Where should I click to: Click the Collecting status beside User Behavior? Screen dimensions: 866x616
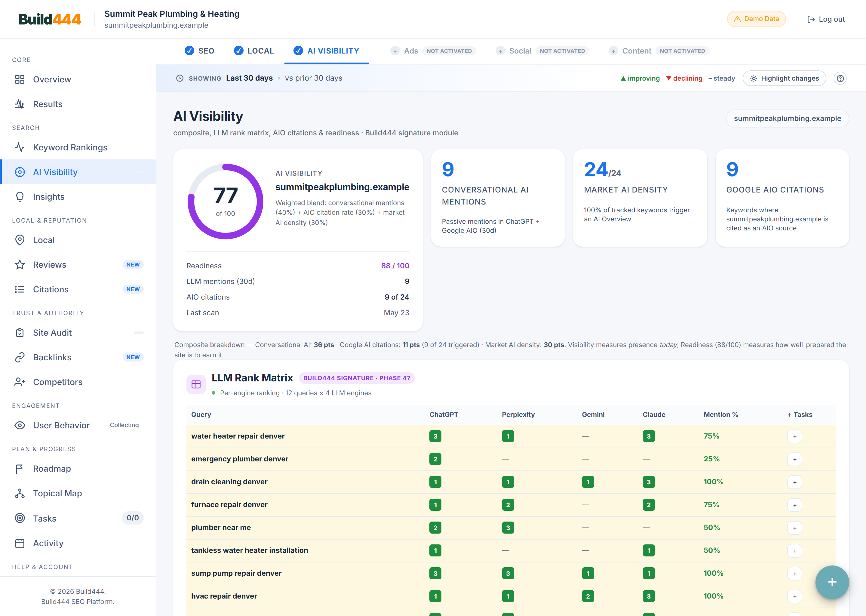pos(124,425)
